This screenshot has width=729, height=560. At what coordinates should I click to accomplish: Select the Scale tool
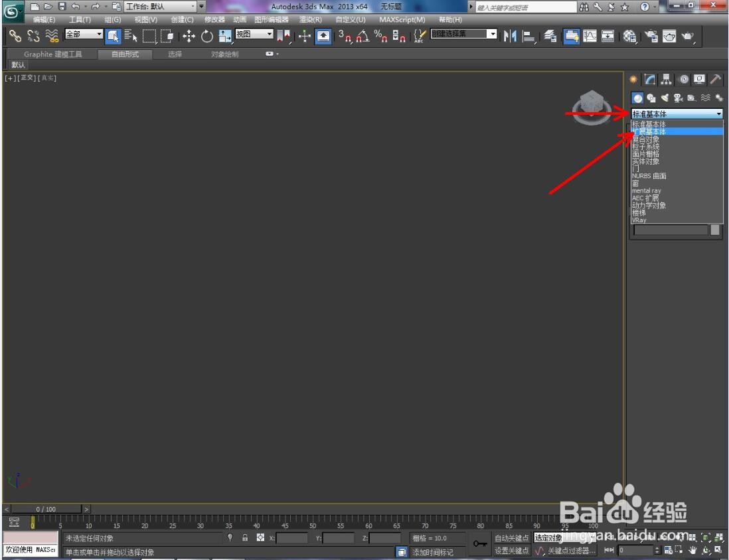pyautogui.click(x=224, y=36)
